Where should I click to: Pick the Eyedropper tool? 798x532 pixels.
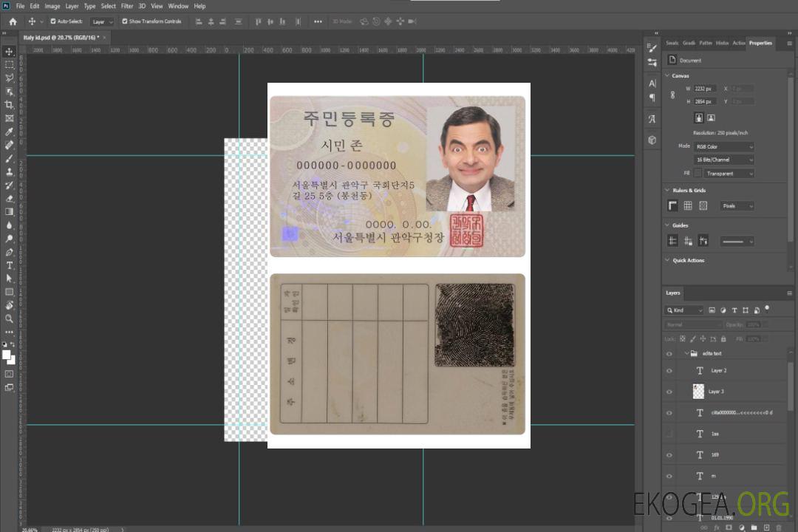[x=10, y=132]
